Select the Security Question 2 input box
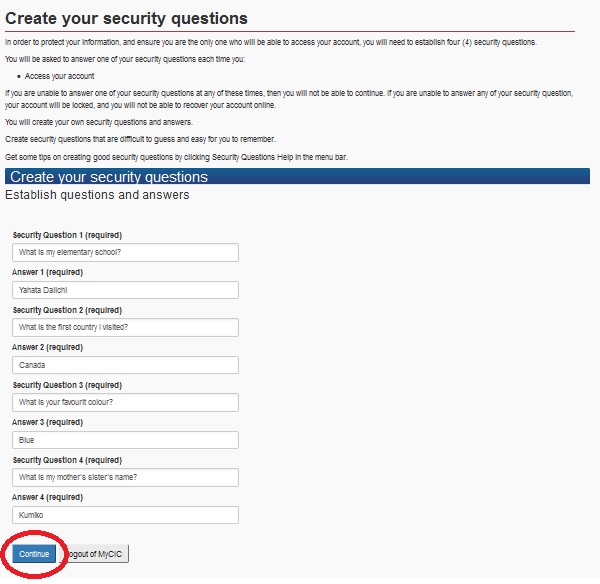Screen dimensions: 600x584 (125, 327)
